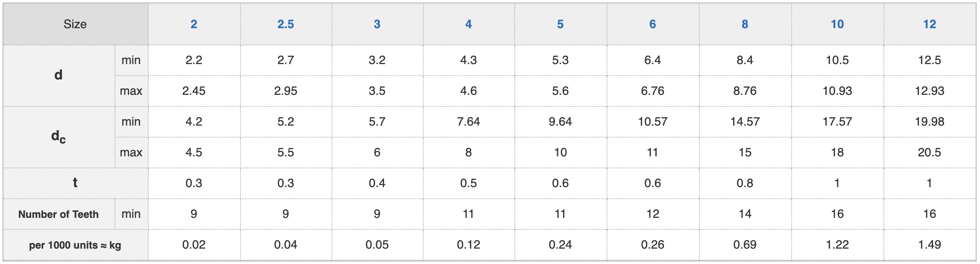Click the Number of Teeth label
980x264 pixels.
[59, 214]
